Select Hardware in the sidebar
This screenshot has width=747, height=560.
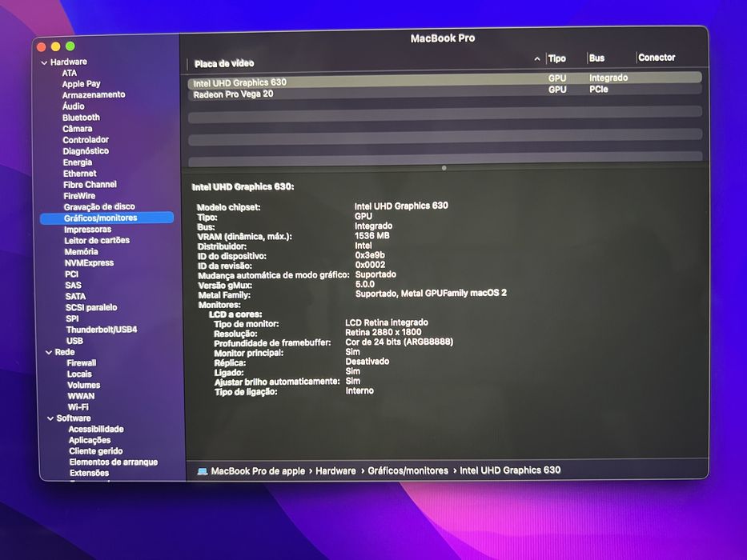69,62
